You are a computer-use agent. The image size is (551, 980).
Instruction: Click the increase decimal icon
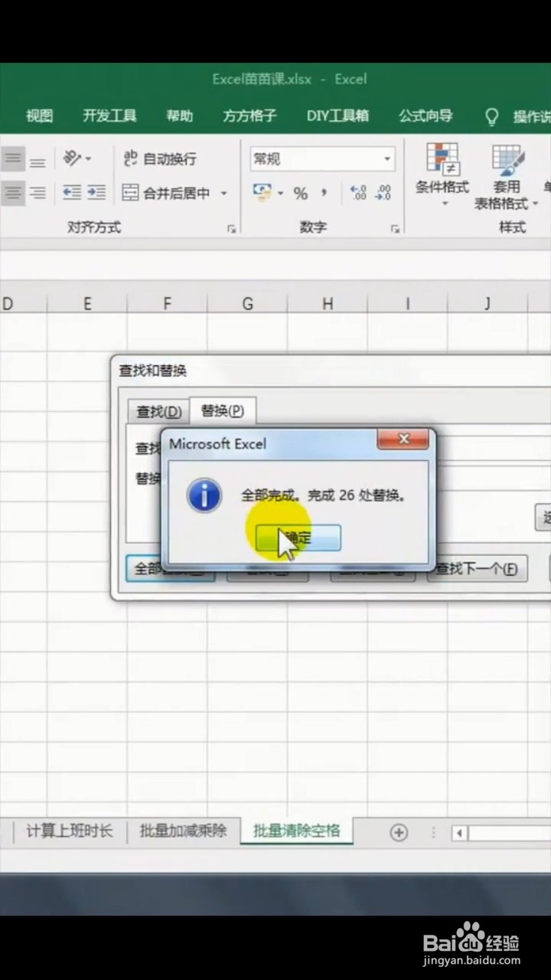coord(358,193)
